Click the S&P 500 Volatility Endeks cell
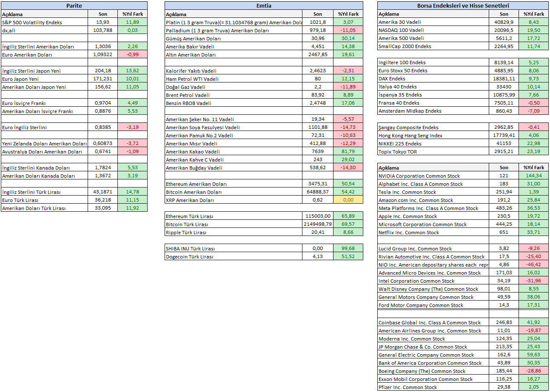550x392 pixels. pyautogui.click(x=44, y=22)
